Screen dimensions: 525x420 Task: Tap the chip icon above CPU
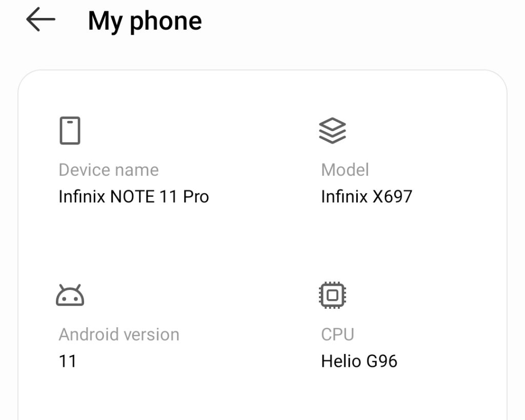click(x=333, y=295)
